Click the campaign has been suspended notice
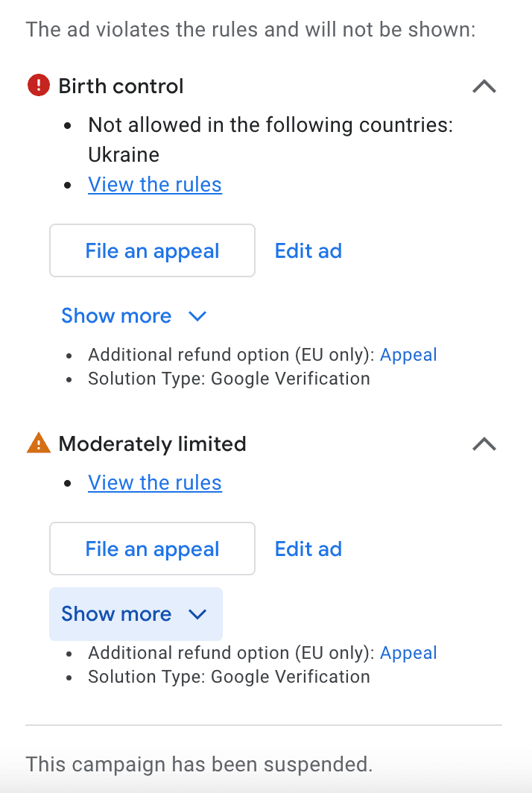This screenshot has height=793, width=532. click(x=199, y=764)
